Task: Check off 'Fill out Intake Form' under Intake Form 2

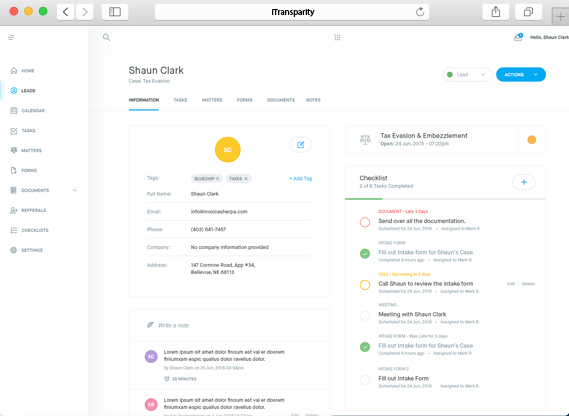Action: pos(365,380)
